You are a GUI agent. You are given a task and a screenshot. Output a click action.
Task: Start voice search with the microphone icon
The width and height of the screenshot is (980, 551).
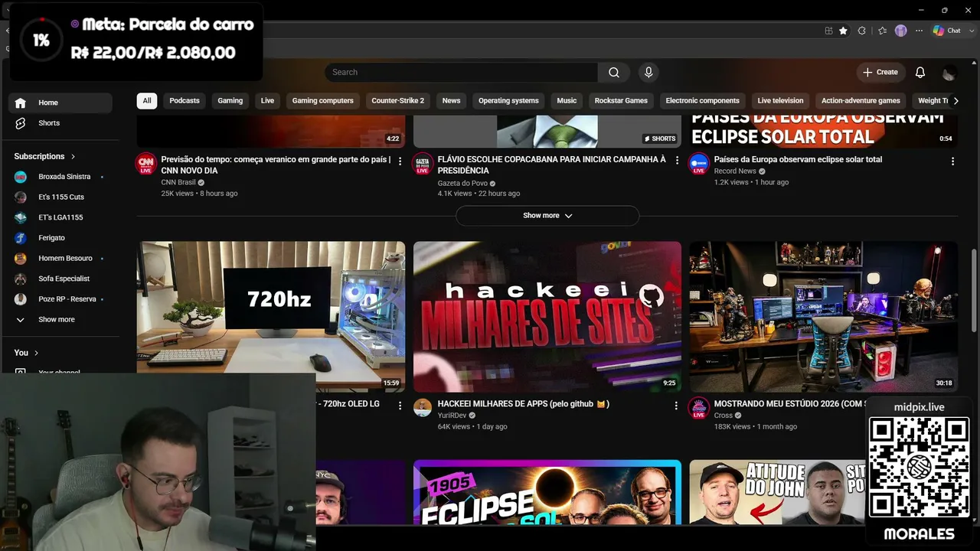pos(648,72)
